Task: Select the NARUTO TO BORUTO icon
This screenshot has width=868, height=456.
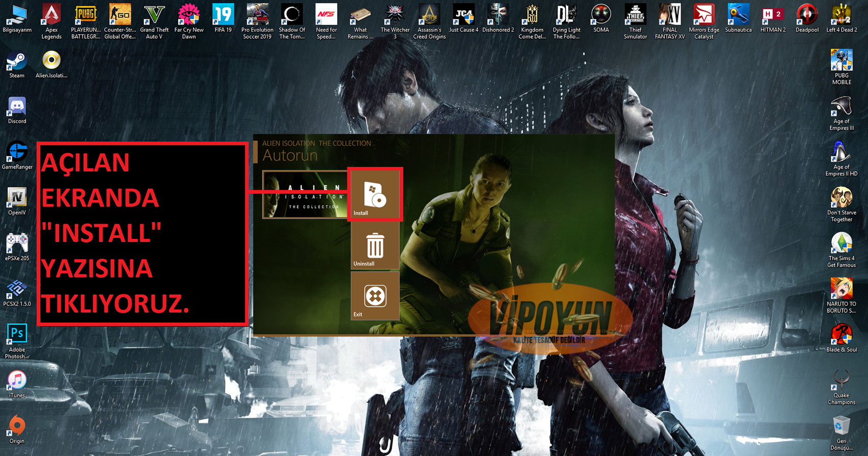Action: 841,296
